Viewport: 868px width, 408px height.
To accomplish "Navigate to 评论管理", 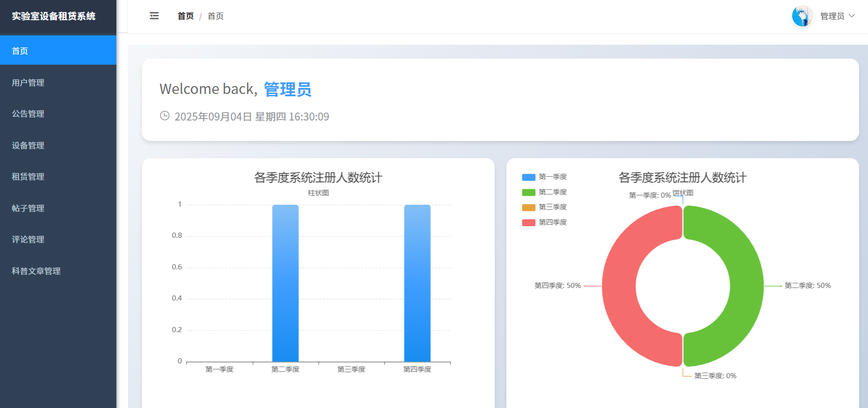I will point(28,240).
